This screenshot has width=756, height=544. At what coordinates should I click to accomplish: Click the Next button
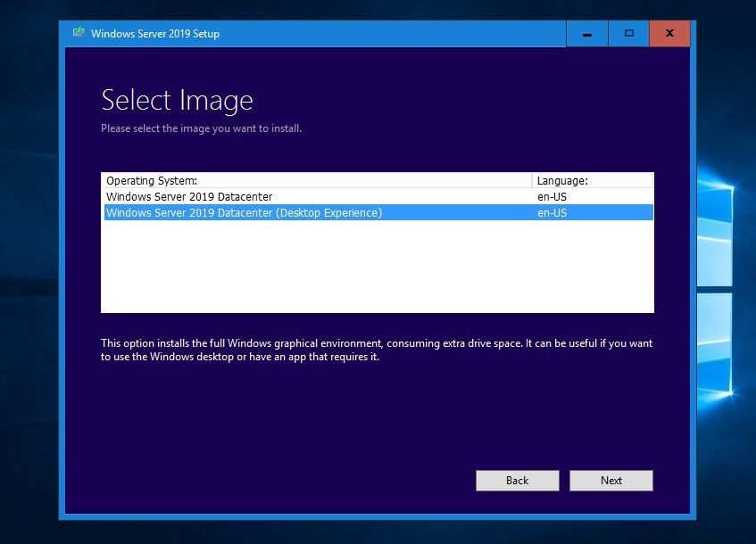pos(611,480)
